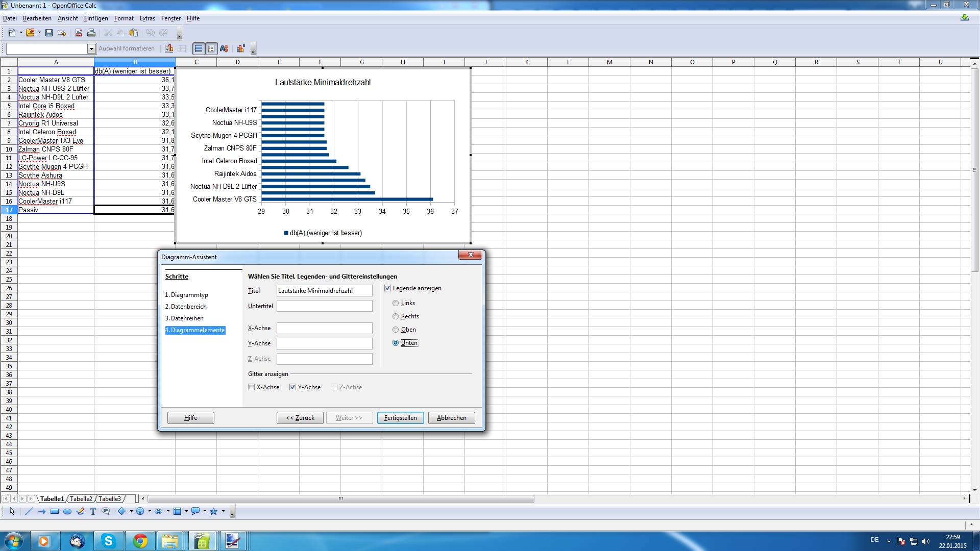Select the Stars shapes tool
Viewport: 980px width, 551px height.
pos(213,511)
